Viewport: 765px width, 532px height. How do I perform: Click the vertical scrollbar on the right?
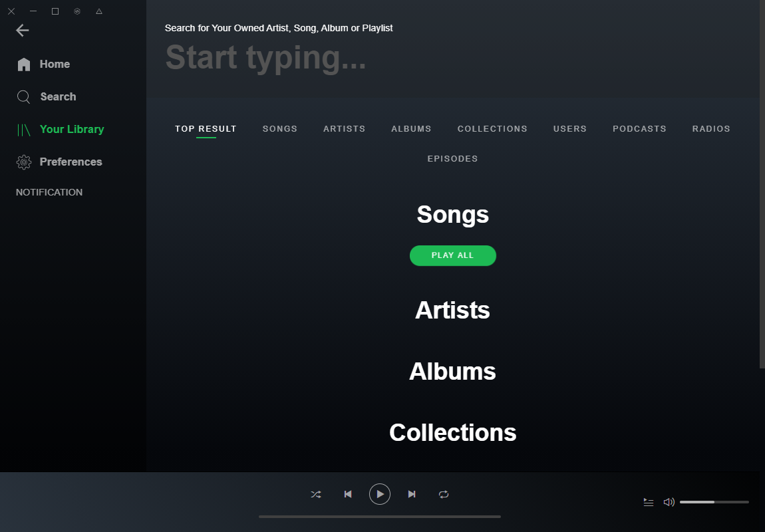(762, 184)
